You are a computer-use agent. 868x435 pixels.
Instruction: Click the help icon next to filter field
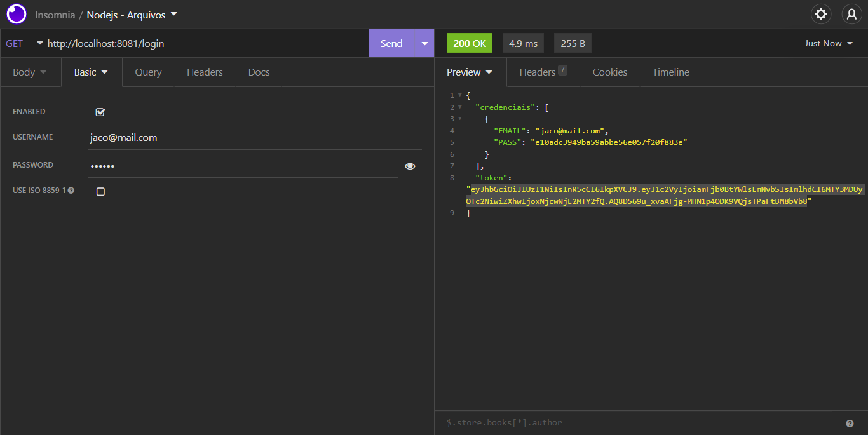pos(850,423)
